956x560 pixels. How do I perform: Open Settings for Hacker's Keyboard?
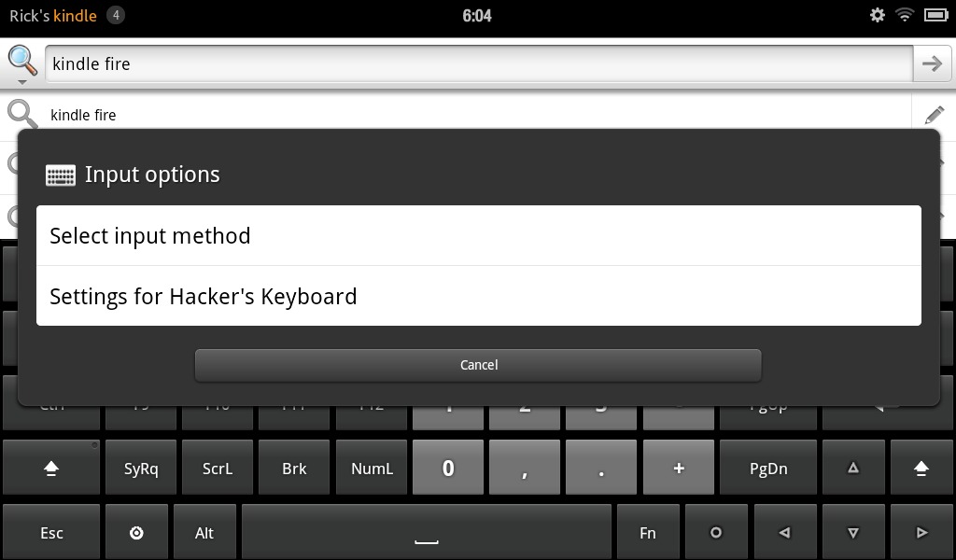tap(479, 296)
